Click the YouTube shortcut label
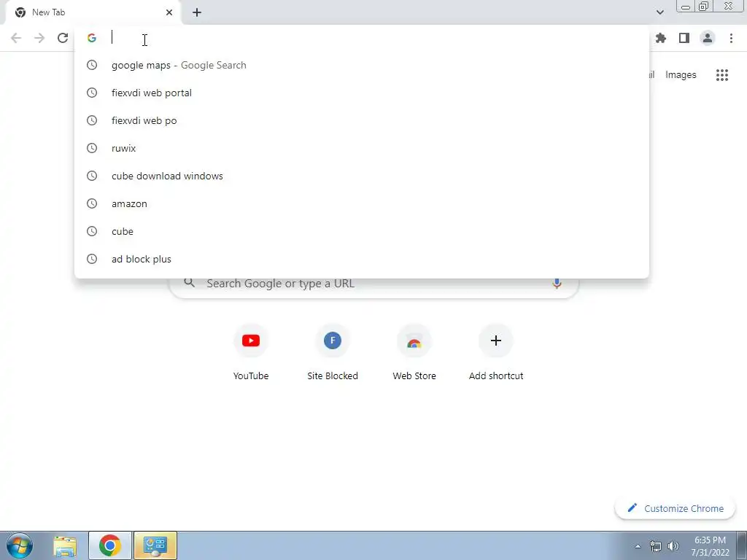 pyautogui.click(x=251, y=376)
